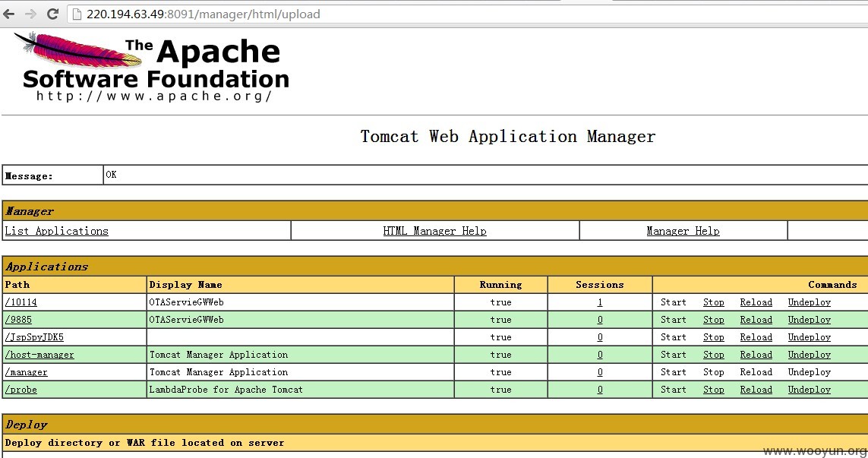Click Deploy directory or WAR file heading
The height and width of the screenshot is (458, 868).
coord(144,443)
